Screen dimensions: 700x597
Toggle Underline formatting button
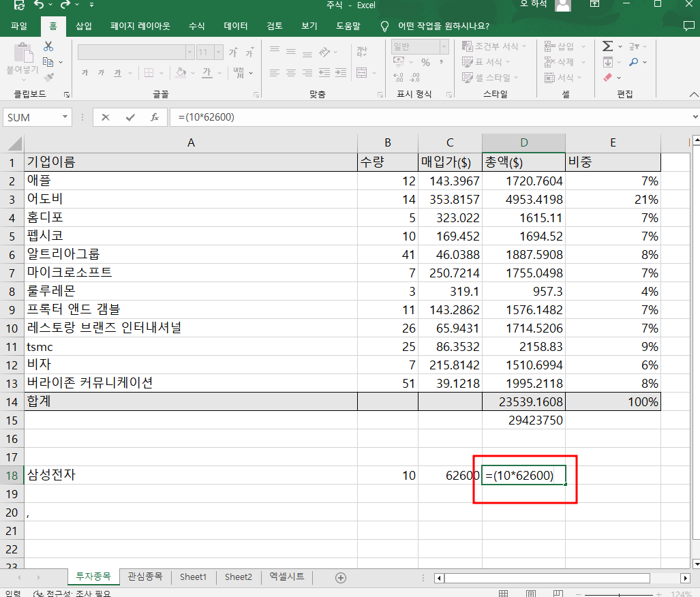click(117, 72)
